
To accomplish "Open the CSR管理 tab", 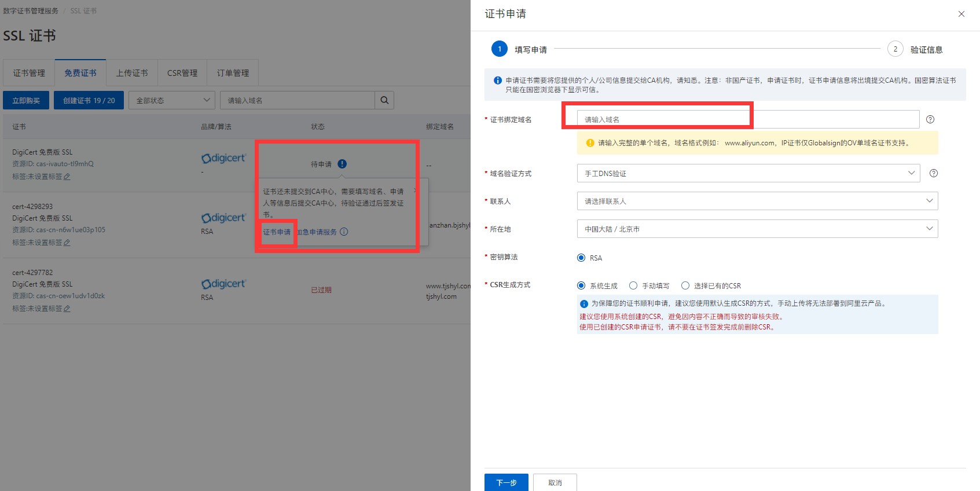I will [x=182, y=73].
